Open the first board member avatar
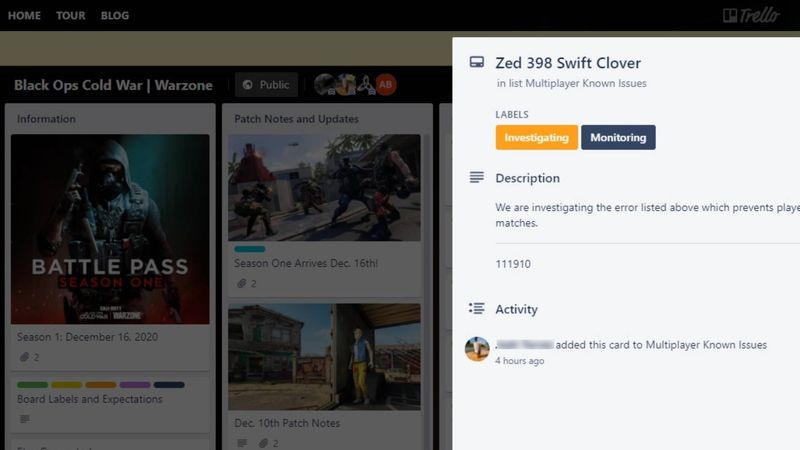 [324, 85]
